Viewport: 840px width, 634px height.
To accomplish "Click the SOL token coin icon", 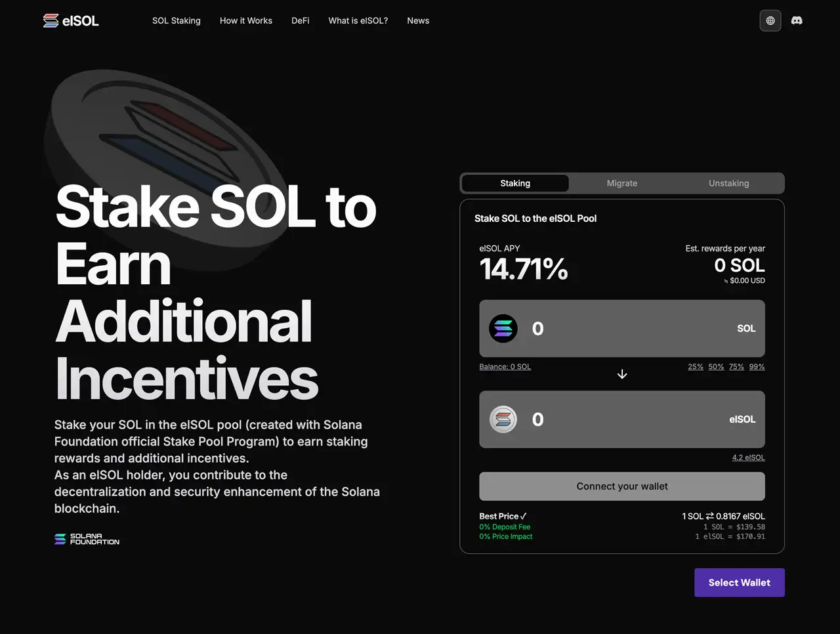I will pos(503,329).
